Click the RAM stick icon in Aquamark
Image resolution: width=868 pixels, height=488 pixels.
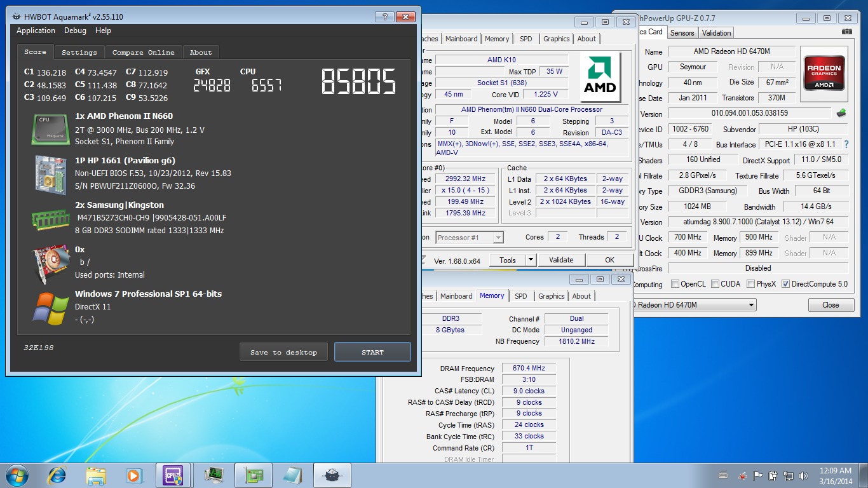[51, 219]
